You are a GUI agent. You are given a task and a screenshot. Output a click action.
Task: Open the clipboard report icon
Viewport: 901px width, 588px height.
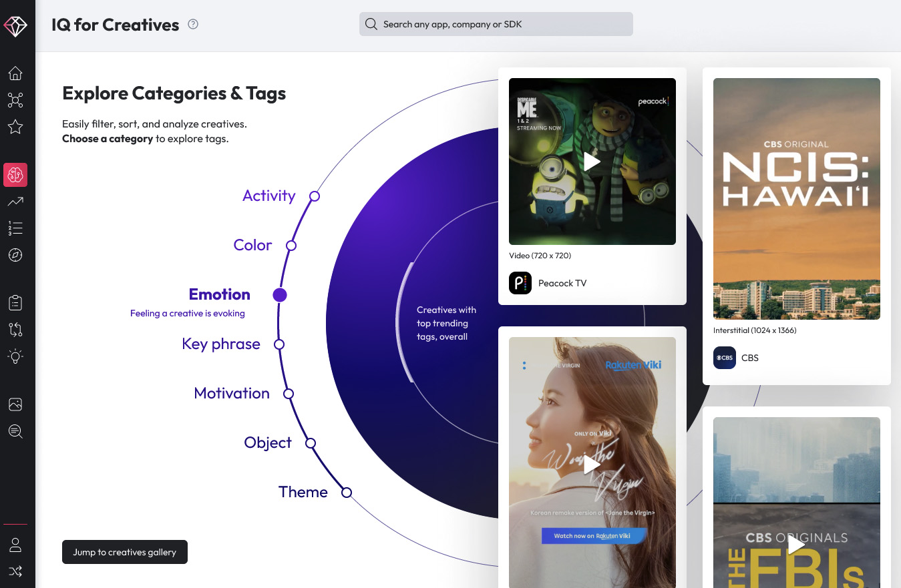15,303
